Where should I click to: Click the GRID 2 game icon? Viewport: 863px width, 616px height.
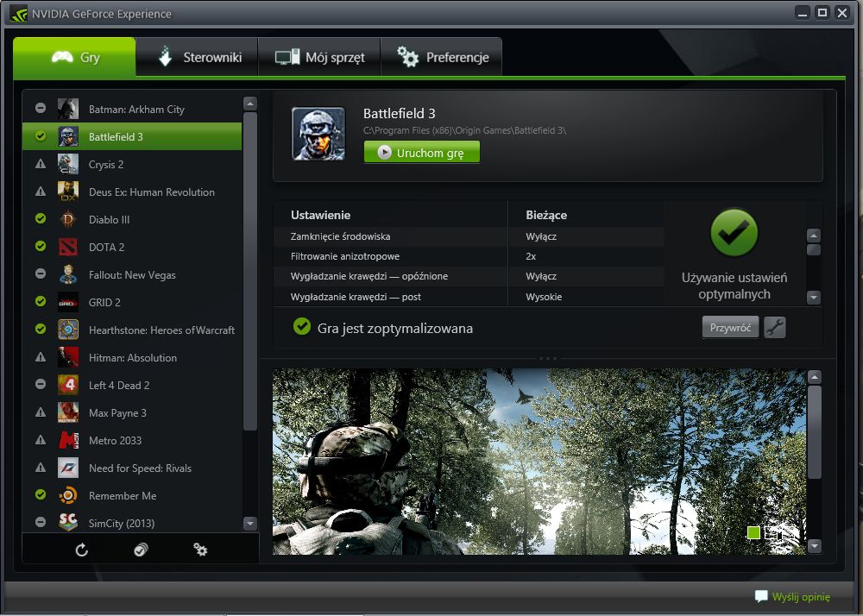[68, 303]
